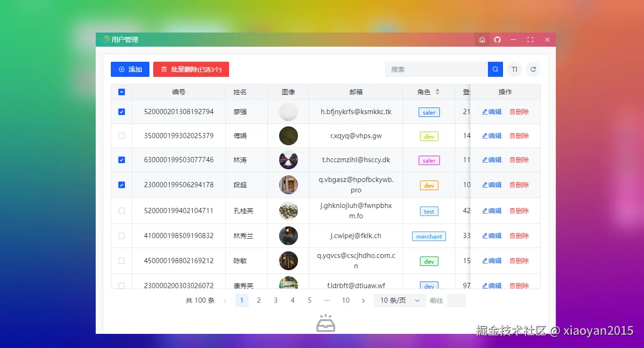The width and height of the screenshot is (644, 348).
Task: Open the GitHub icon in title bar
Action: pyautogui.click(x=497, y=40)
